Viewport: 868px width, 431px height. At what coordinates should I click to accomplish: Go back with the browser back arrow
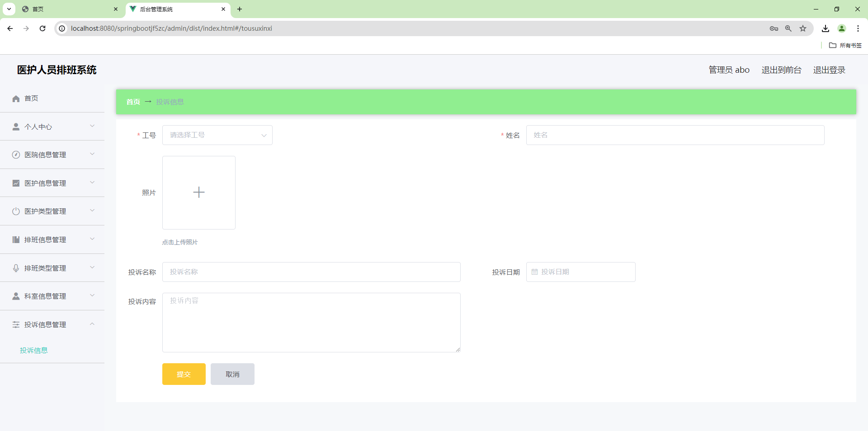point(10,28)
